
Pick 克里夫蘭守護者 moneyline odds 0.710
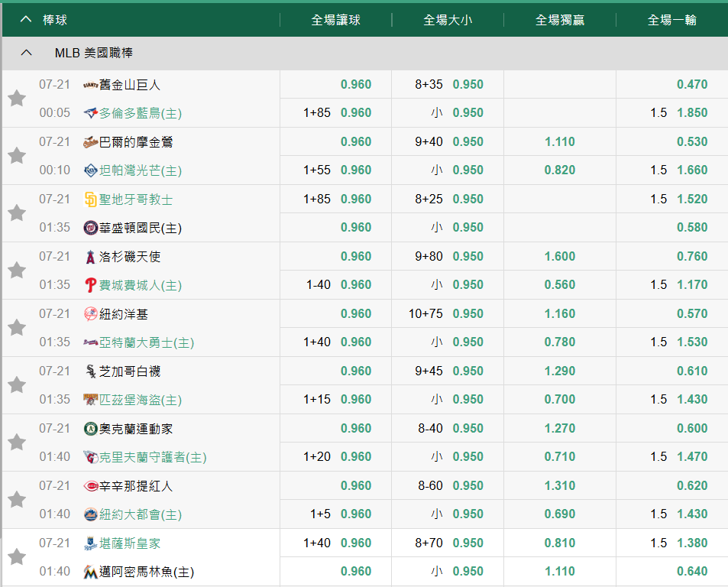coord(560,456)
